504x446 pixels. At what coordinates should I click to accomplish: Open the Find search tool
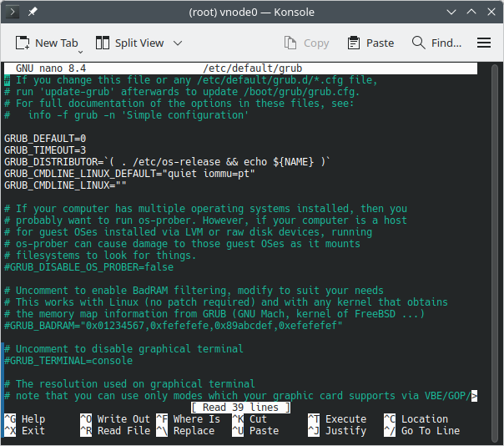pyautogui.click(x=436, y=43)
